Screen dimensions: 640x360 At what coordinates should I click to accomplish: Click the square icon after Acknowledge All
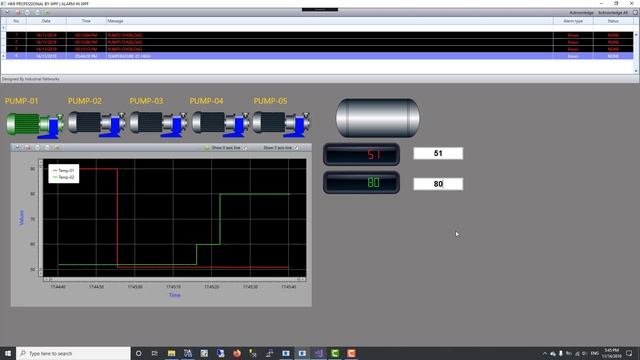pos(636,13)
